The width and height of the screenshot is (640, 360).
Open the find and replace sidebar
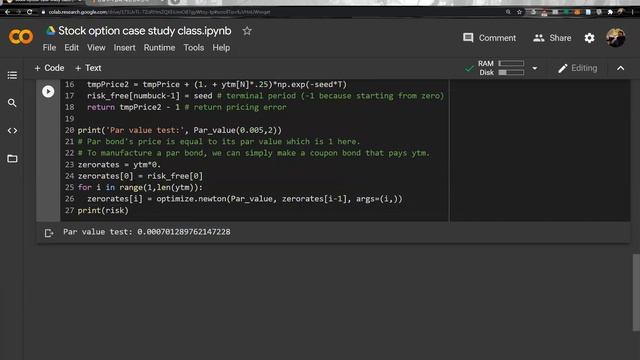pos(12,103)
